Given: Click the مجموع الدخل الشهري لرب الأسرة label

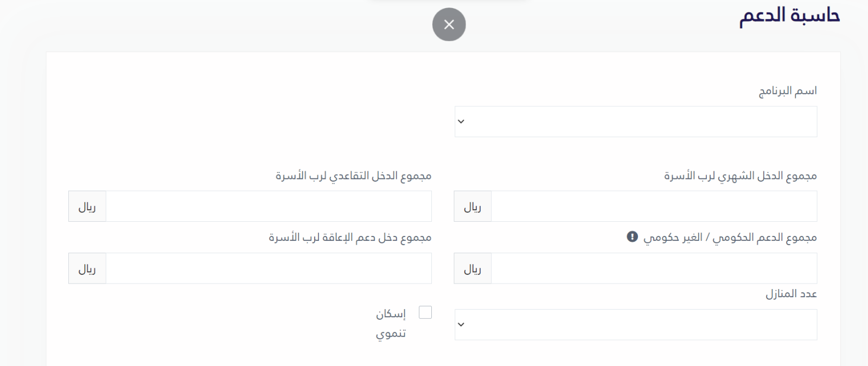Looking at the screenshot, I should click(741, 176).
